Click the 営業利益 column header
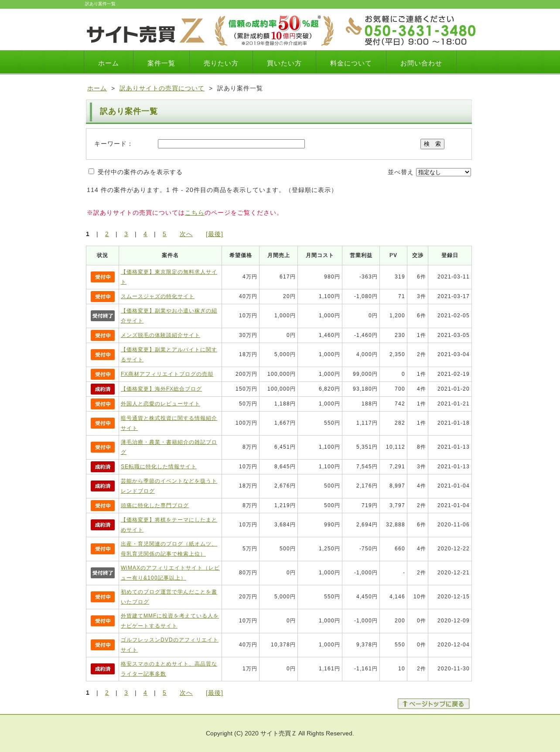Viewport: 560px width, 752px height. click(361, 256)
